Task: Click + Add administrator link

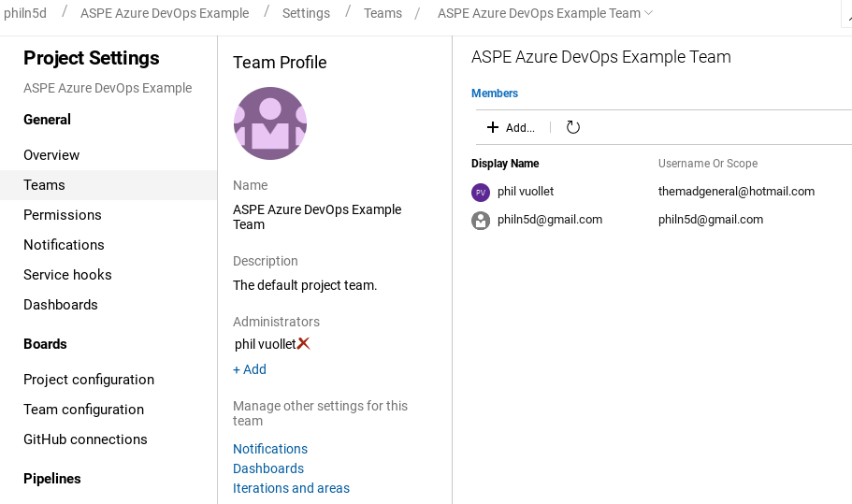Action: click(250, 369)
